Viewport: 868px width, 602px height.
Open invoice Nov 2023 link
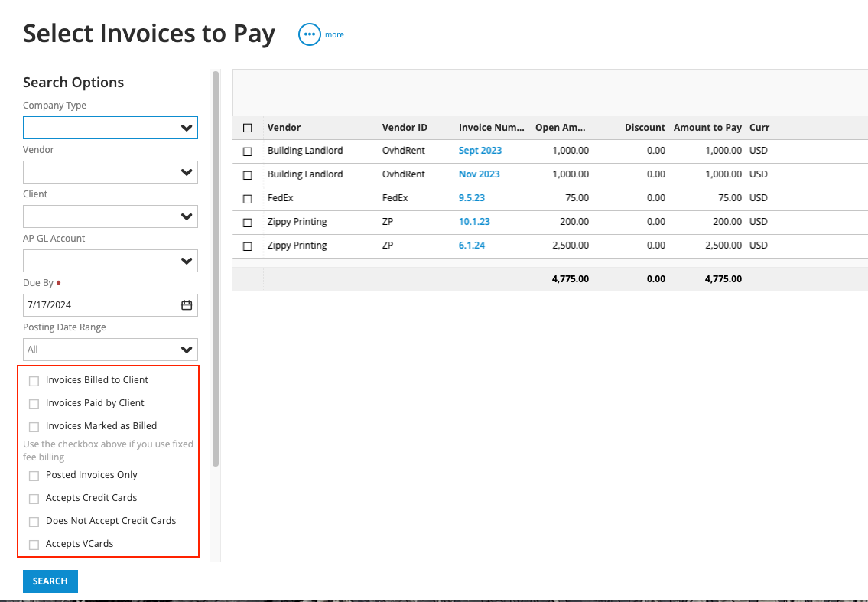point(479,174)
